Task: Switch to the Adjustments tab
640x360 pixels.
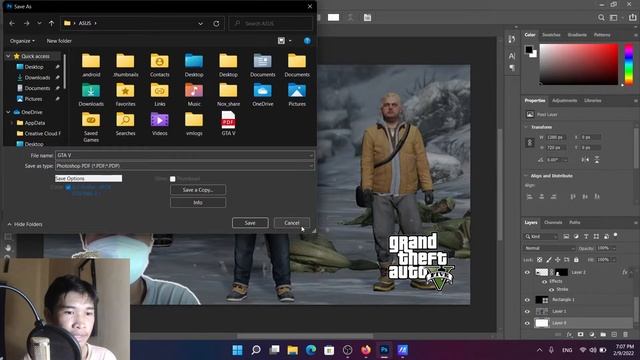Action: pos(564,100)
